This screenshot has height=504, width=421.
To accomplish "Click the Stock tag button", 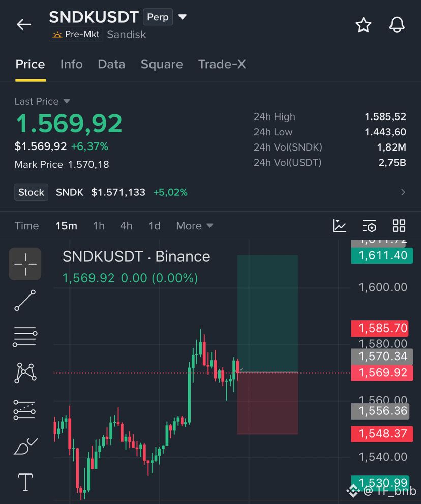I will (x=31, y=192).
